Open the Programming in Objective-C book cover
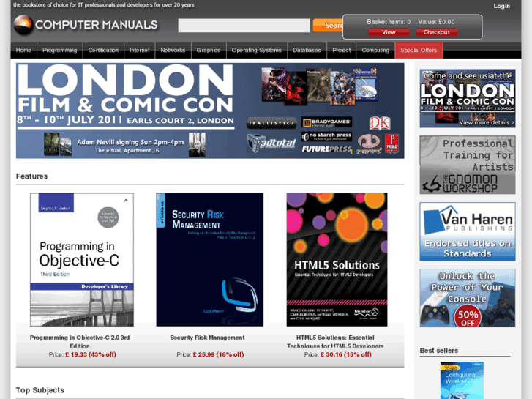 pos(82,260)
